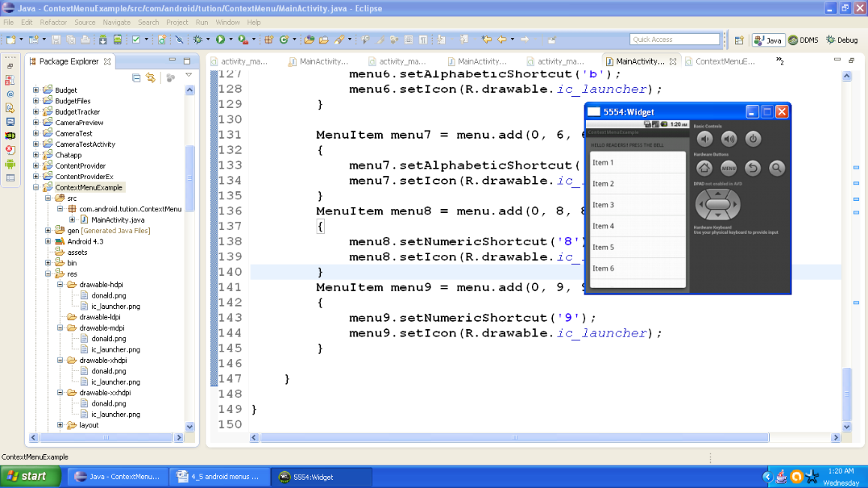Open the Android SDK Manager icon
868x488 pixels.
(103, 39)
